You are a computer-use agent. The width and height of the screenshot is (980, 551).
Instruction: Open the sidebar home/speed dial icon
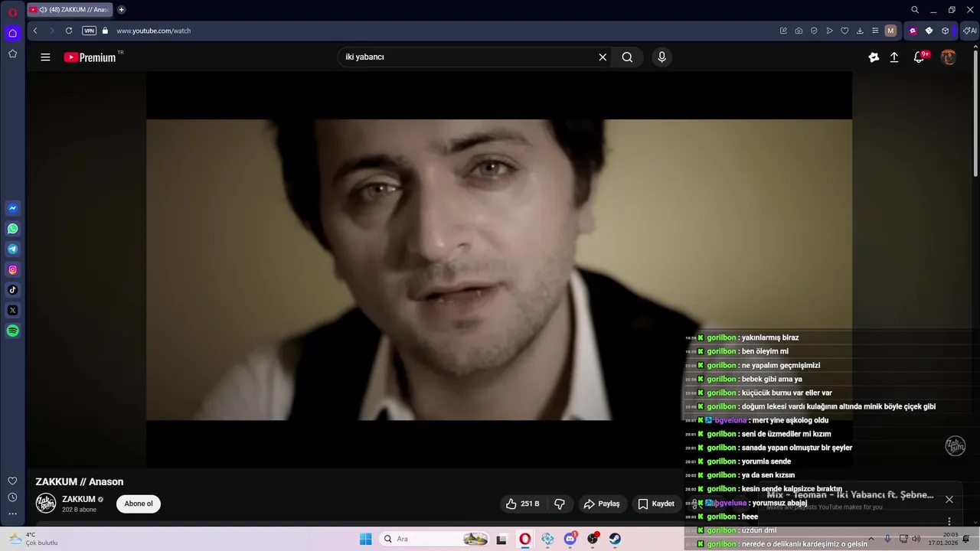coord(13,33)
